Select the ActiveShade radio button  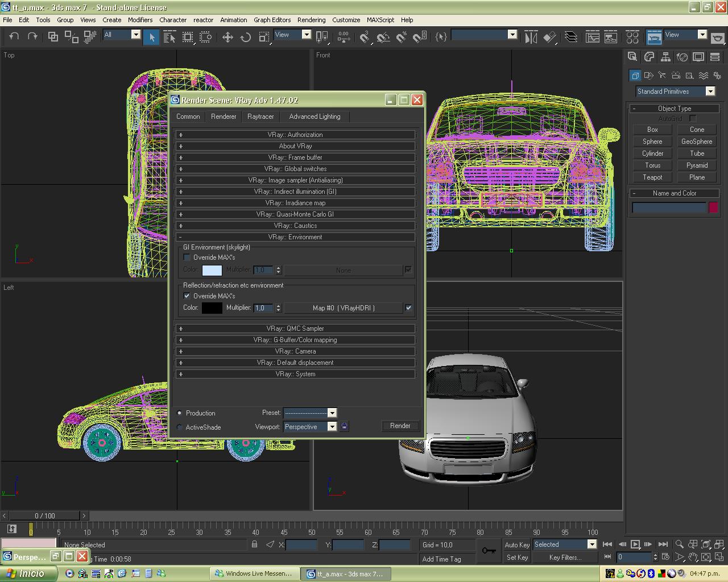pos(180,427)
